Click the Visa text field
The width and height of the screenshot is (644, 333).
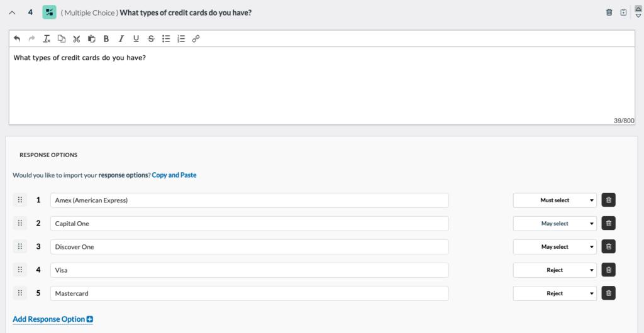(x=249, y=270)
